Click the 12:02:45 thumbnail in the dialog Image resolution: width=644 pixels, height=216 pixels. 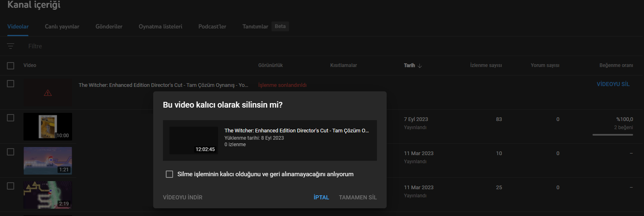click(194, 140)
